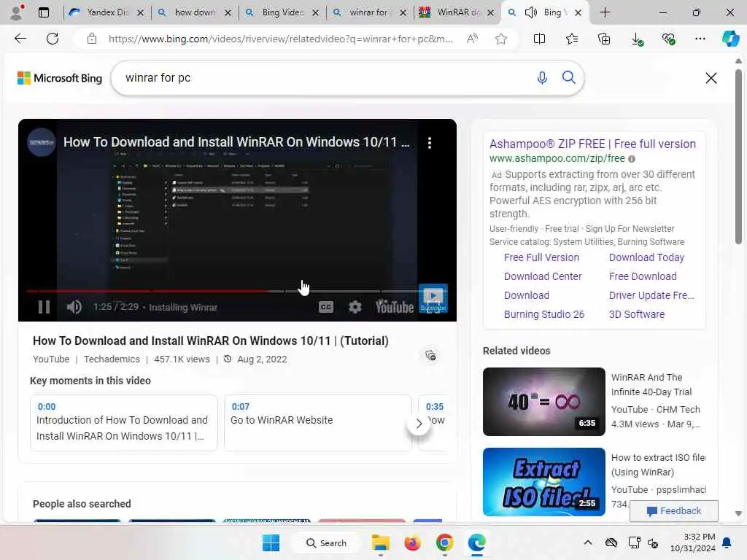Click the video Subscribe watermark
747x560 pixels.
click(x=433, y=298)
